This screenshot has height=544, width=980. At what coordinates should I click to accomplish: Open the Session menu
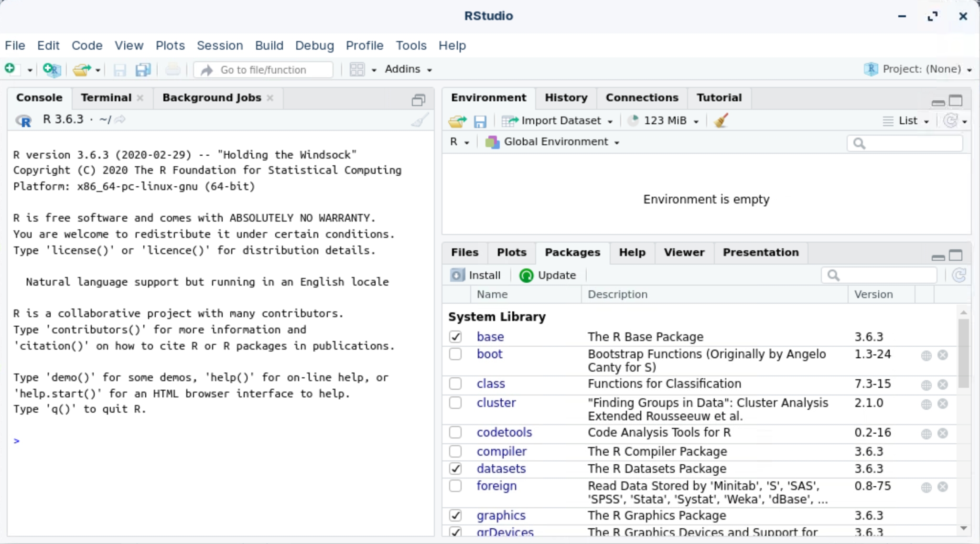[220, 45]
